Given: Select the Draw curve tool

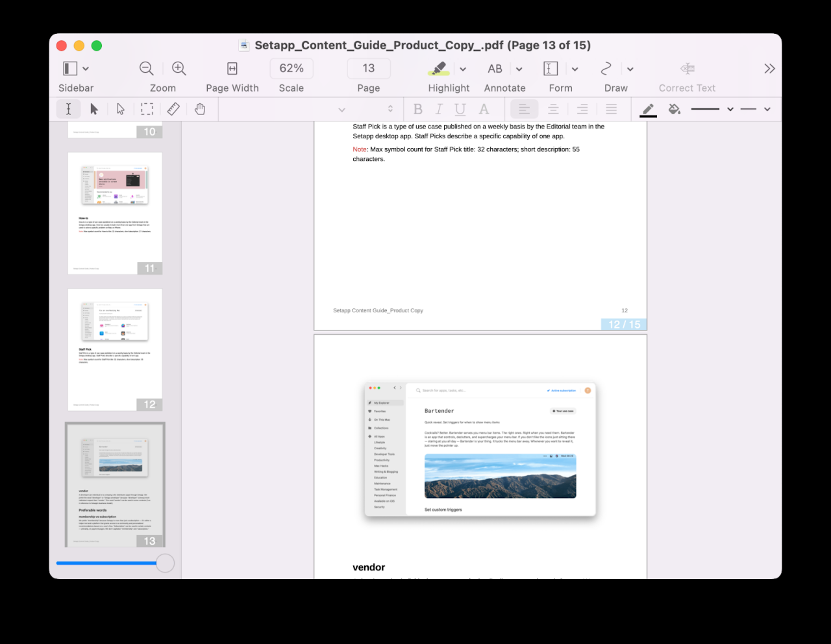Looking at the screenshot, I should 606,68.
